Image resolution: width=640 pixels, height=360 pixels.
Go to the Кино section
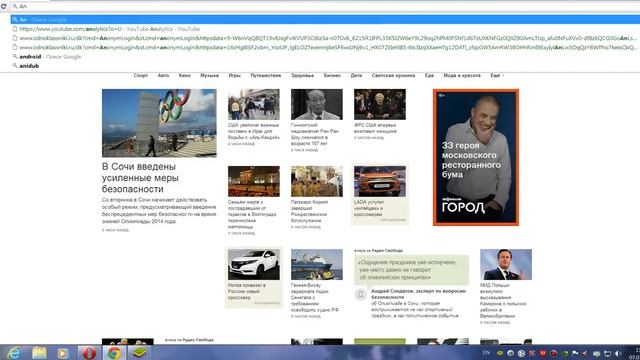(x=184, y=76)
